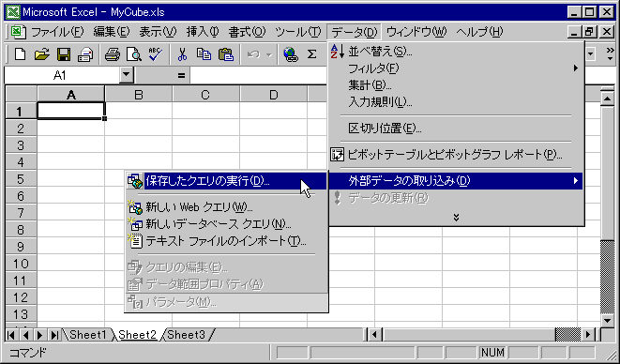Screen dimensions: 620x364
Task: Click the Cut scissors icon
Action: 182,54
